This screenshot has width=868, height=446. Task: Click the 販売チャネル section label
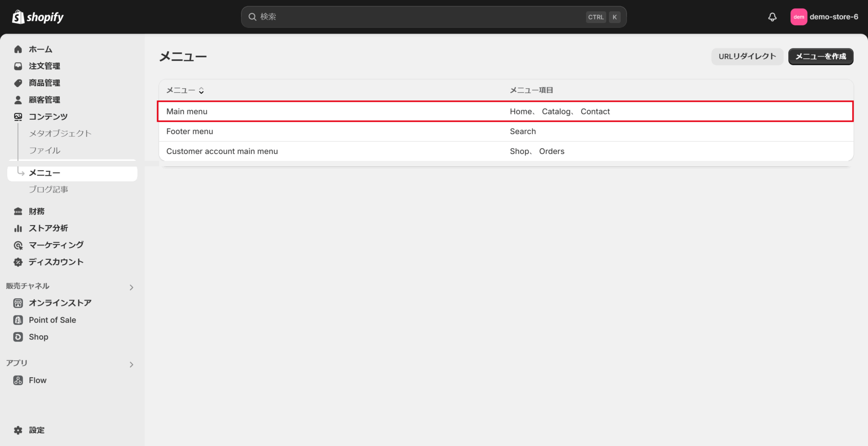point(28,286)
